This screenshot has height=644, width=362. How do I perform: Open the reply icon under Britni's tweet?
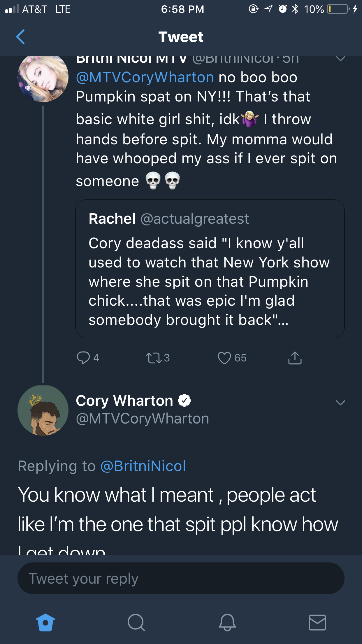coord(83,358)
